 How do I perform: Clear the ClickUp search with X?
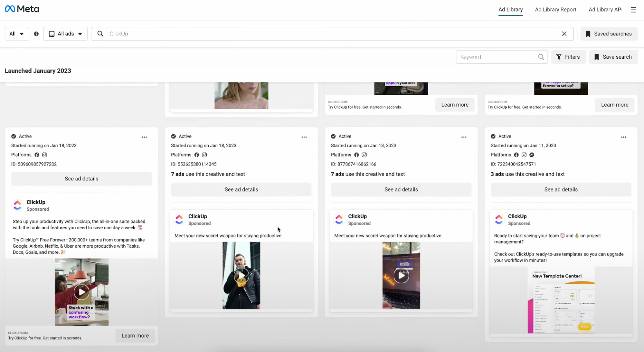(564, 34)
